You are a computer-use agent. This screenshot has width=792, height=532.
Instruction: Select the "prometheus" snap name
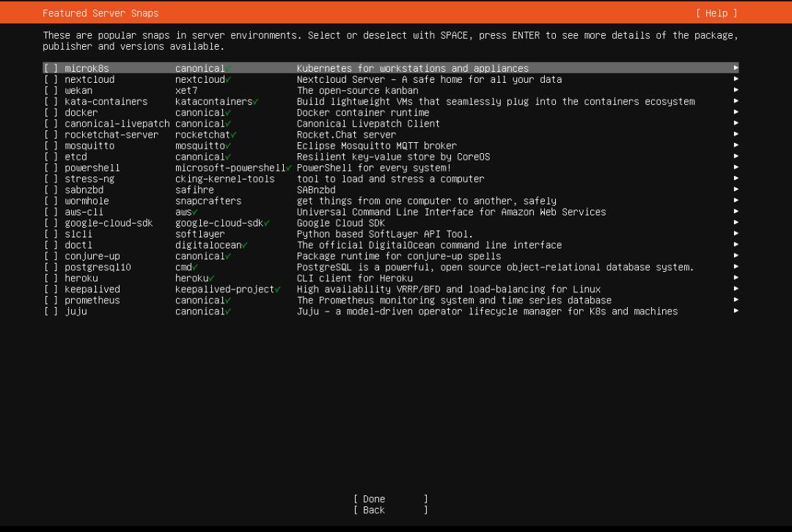[92, 300]
